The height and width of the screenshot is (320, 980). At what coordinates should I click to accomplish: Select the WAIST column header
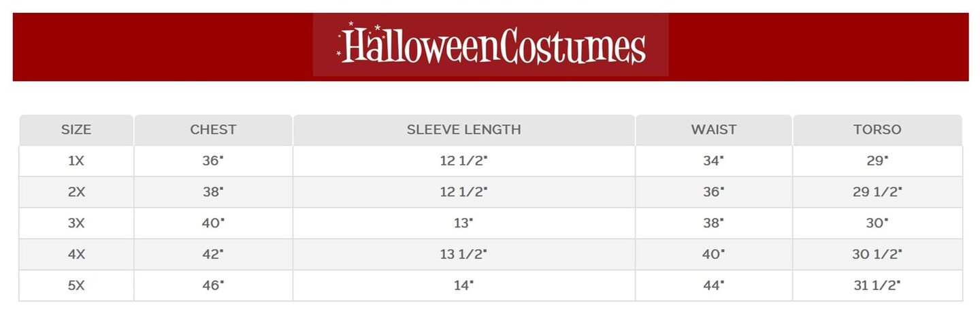(713, 129)
